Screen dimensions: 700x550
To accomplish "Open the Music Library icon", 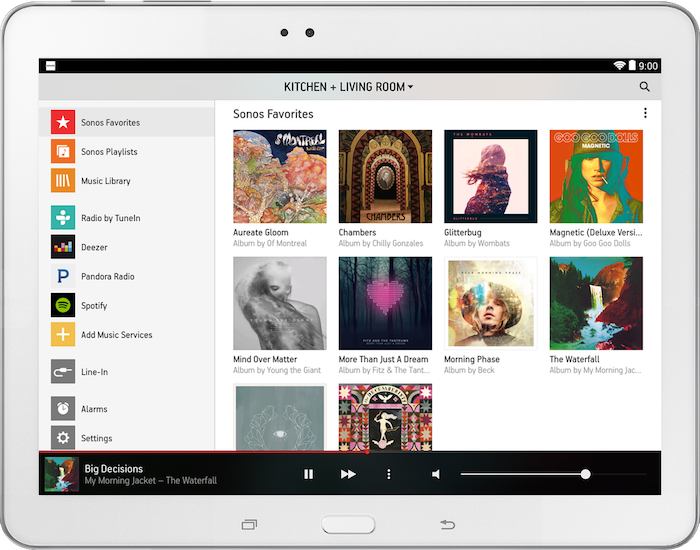I will point(63,180).
